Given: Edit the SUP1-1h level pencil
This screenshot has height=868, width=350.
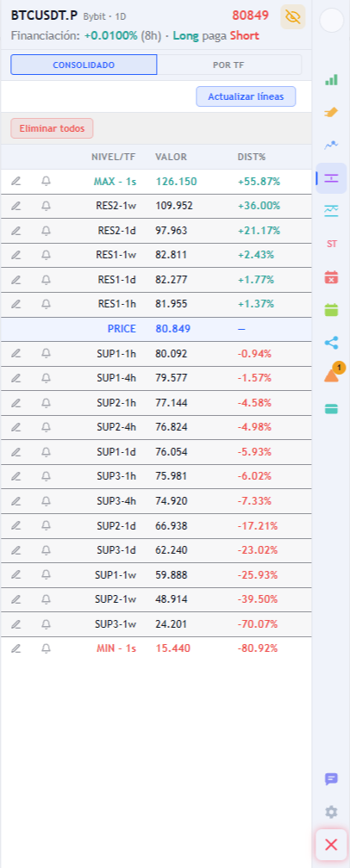Looking at the screenshot, I should (16, 353).
